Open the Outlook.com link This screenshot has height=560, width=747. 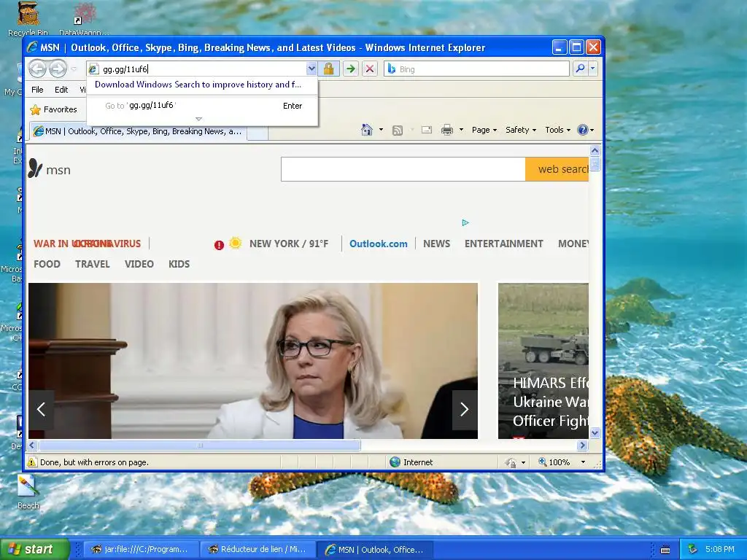pos(379,244)
